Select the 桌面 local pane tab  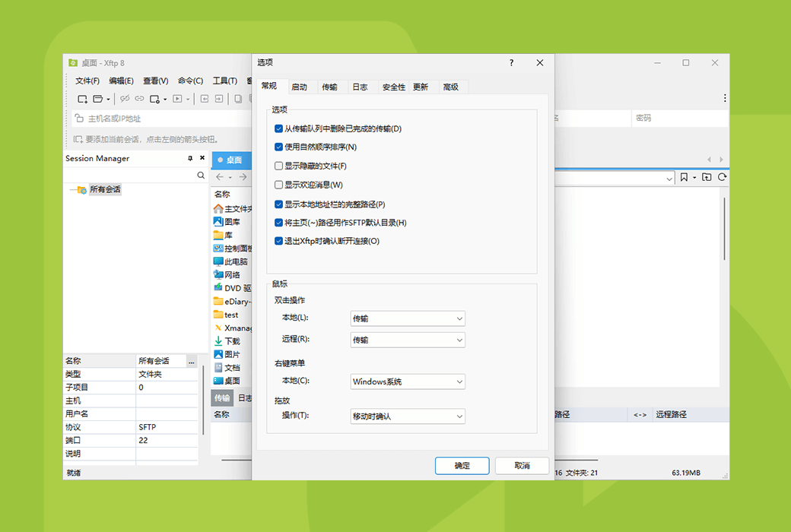pos(231,160)
